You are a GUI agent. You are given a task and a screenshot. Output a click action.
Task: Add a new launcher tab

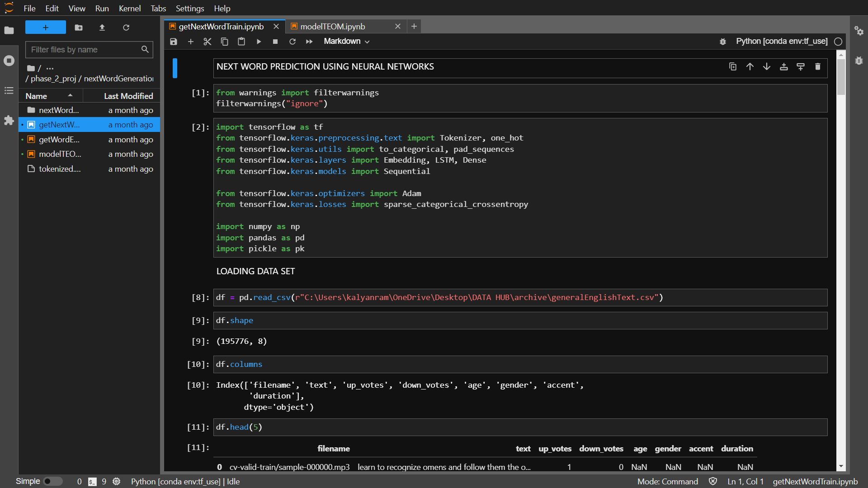414,27
